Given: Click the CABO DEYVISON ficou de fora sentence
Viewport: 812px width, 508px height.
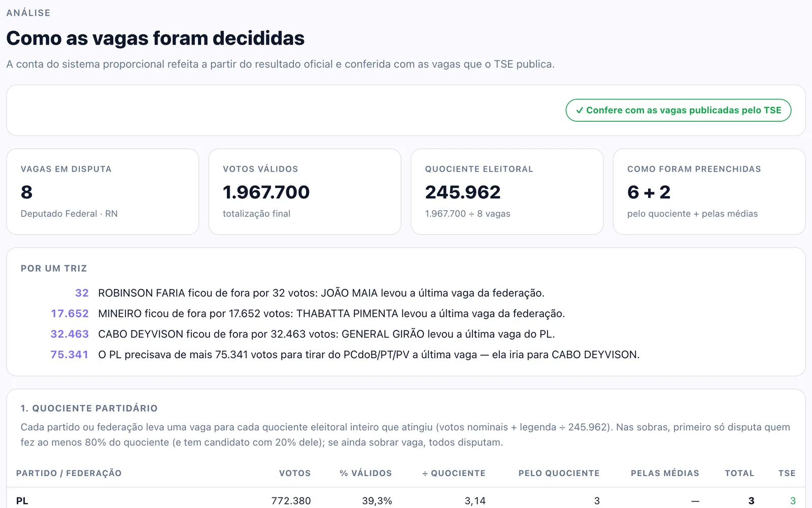Looking at the screenshot, I should (326, 334).
